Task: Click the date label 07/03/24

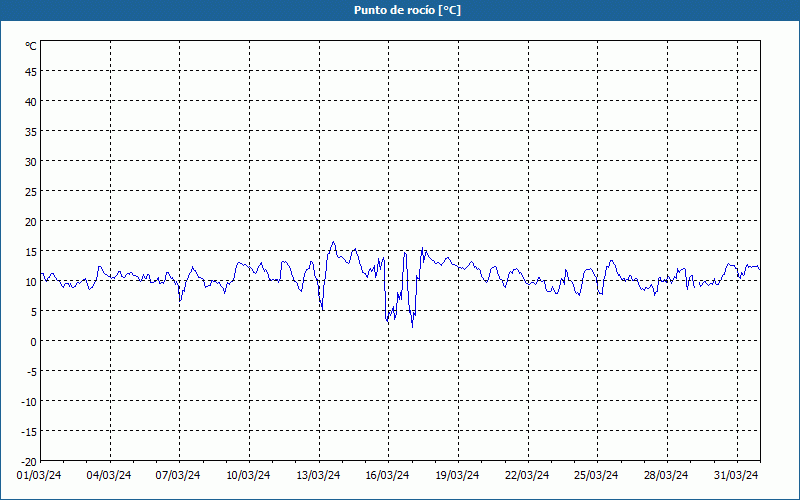Action: click(x=178, y=476)
